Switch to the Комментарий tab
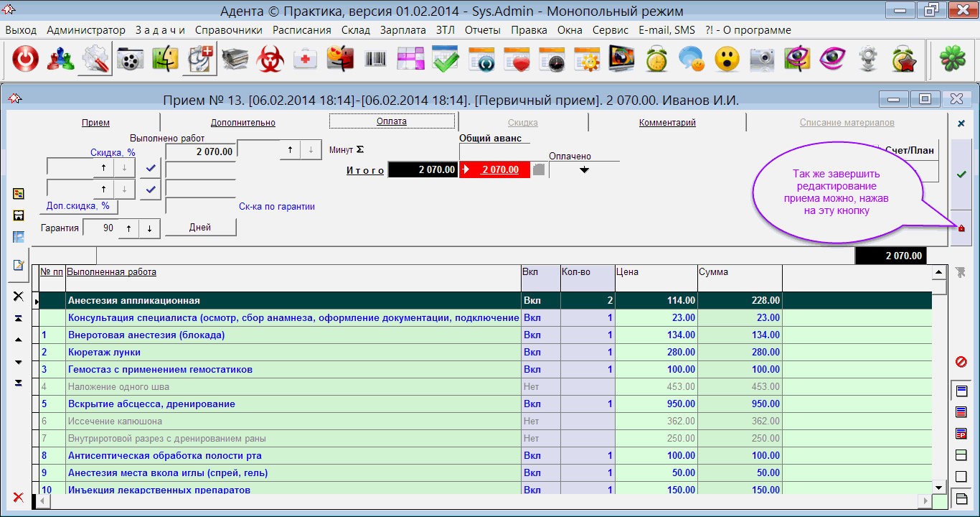Viewport: 980px width, 517px height. point(667,123)
